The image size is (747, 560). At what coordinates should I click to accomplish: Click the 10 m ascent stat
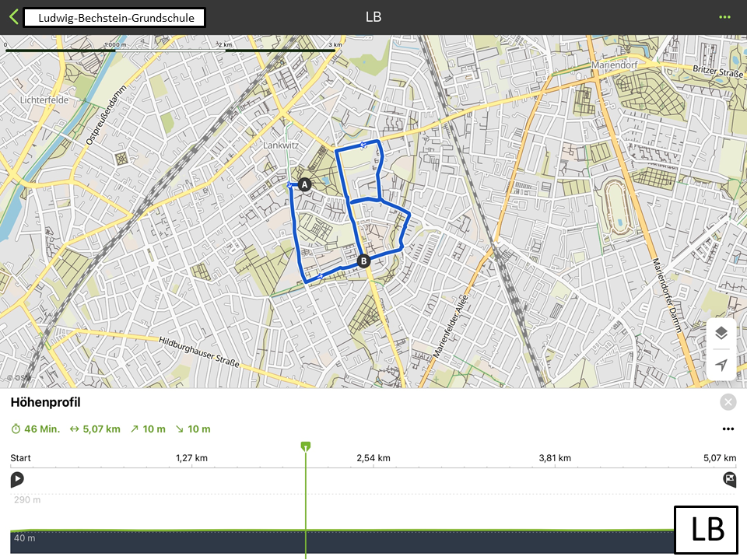148,429
